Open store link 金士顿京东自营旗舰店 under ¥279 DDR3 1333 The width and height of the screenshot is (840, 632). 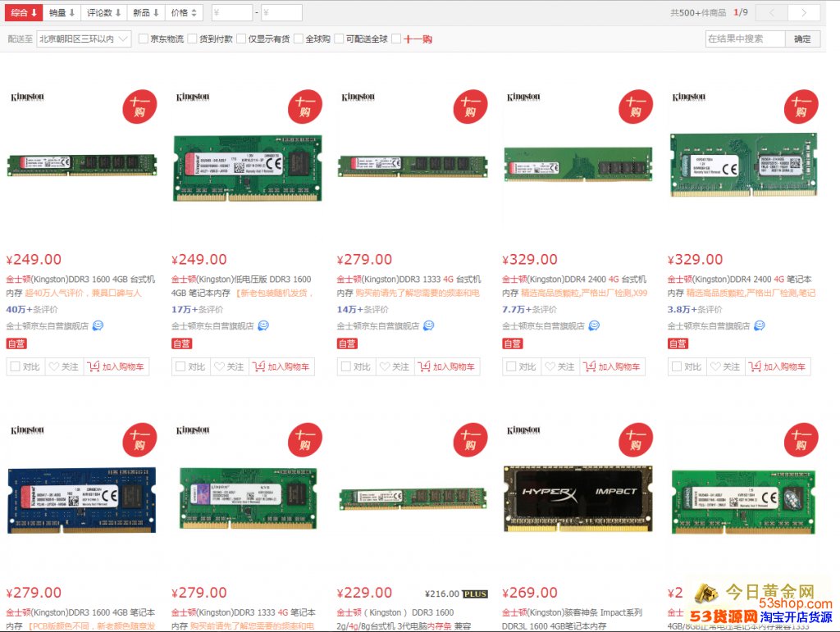[x=377, y=326]
